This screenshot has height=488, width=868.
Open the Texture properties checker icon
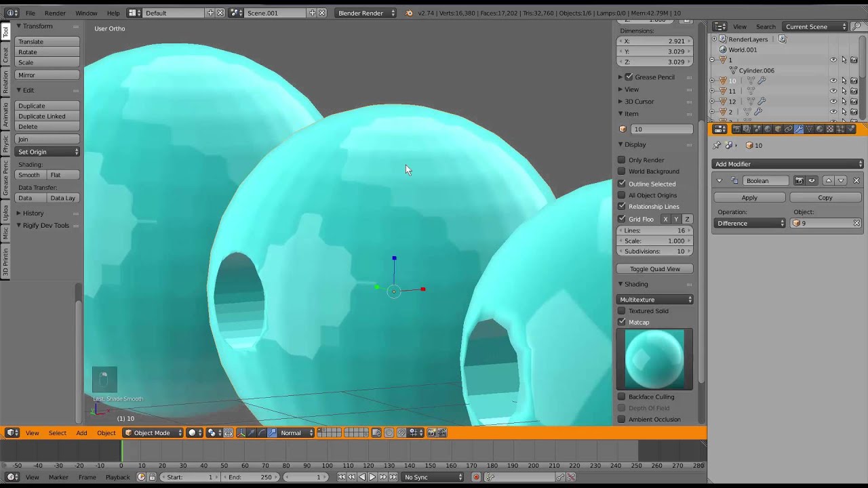coord(829,129)
